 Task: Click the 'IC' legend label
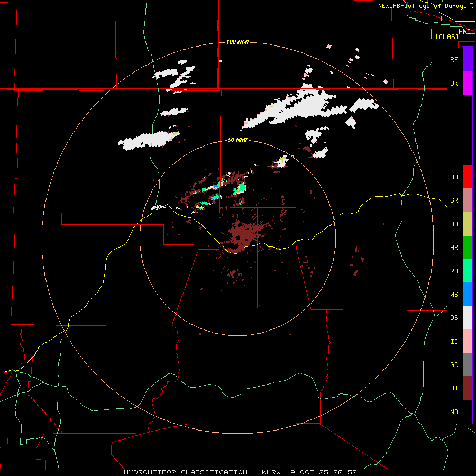454,342
